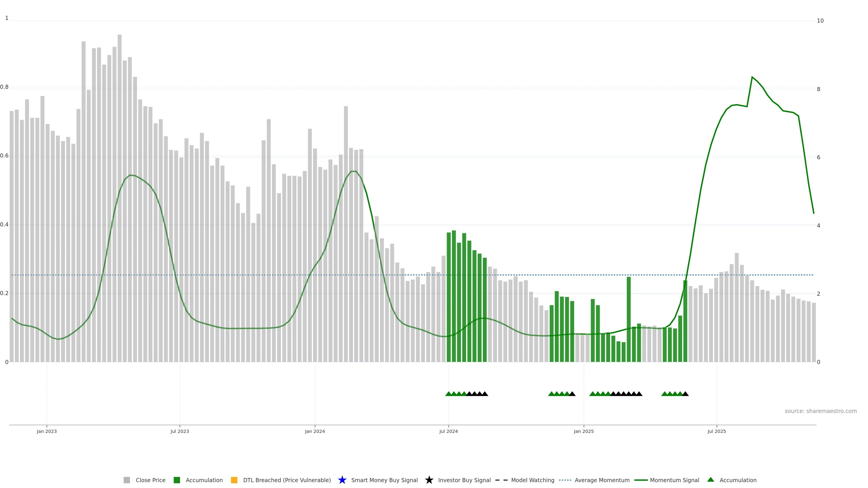
Task: Toggle the Average Momentum legend label
Action: tap(602, 480)
